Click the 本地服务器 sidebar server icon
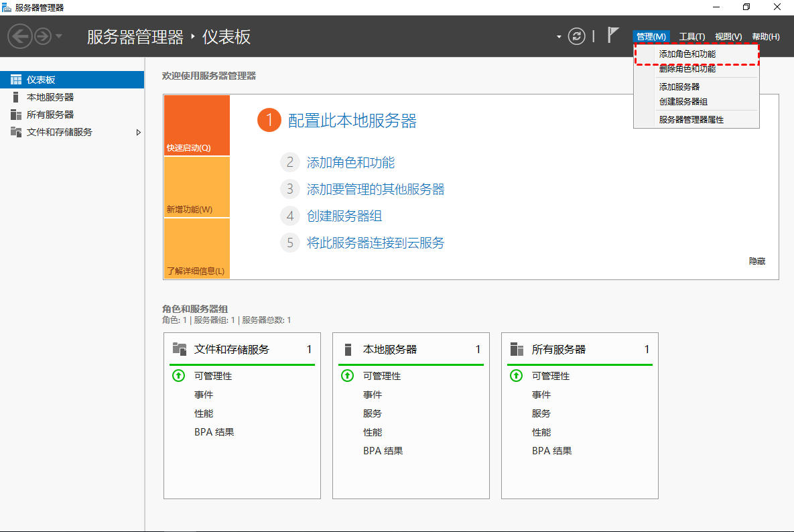 (15, 97)
